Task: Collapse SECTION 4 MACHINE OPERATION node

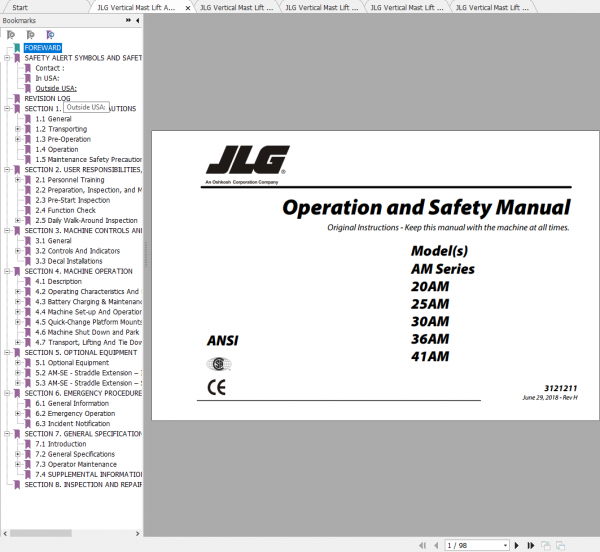Action: [x=7, y=271]
